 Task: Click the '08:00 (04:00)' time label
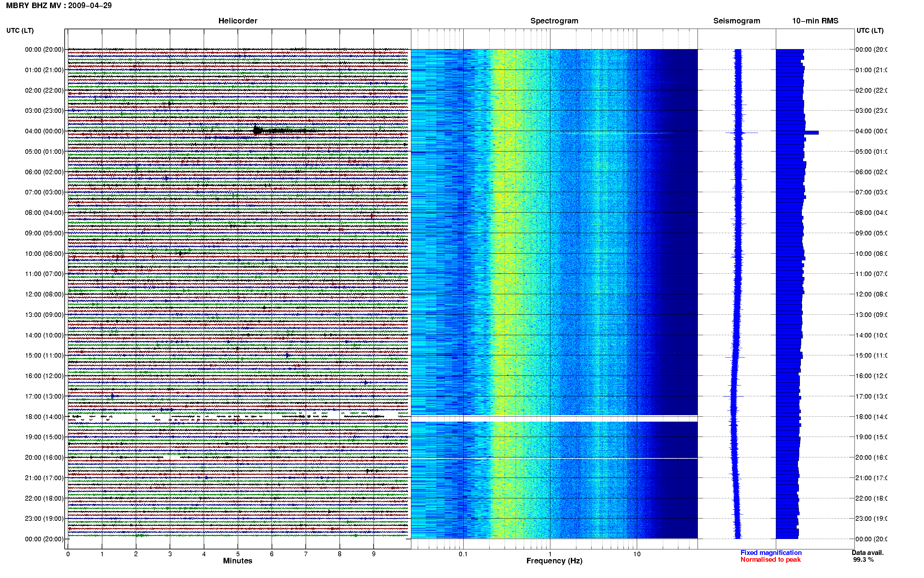[x=44, y=213]
